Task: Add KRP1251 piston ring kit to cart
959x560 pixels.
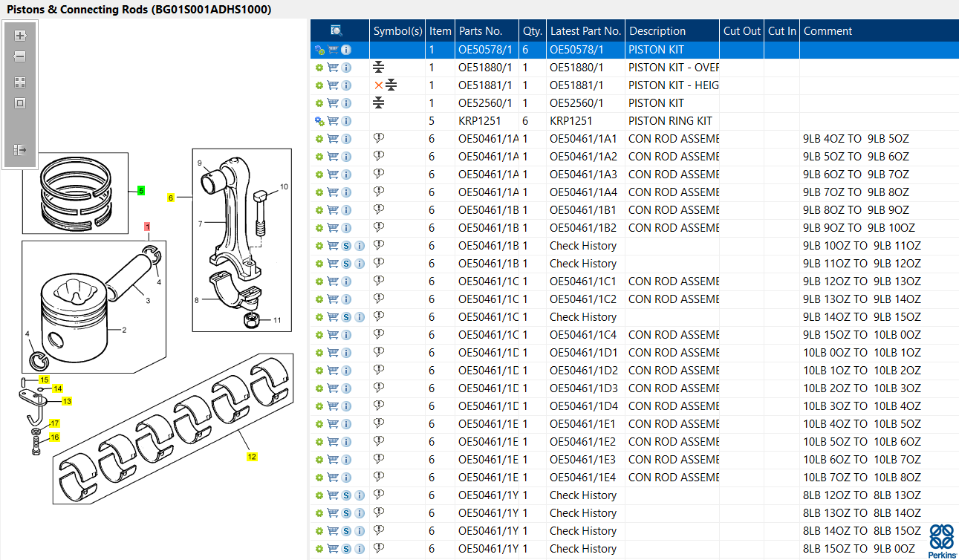Action: click(333, 121)
